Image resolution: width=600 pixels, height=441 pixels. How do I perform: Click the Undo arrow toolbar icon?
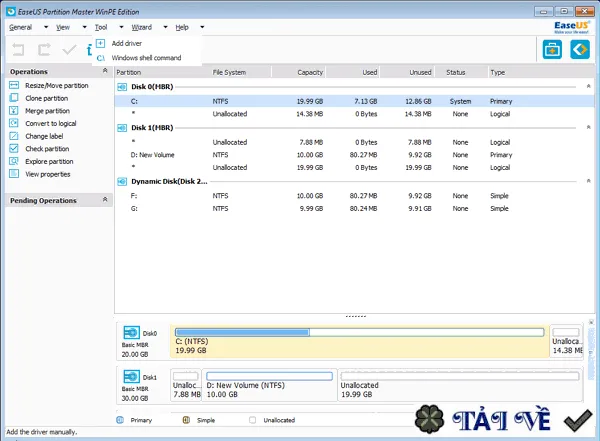tap(18, 50)
